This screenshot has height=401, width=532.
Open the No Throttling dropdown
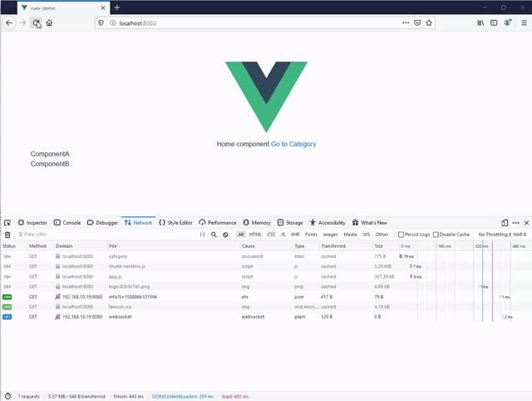(495, 235)
